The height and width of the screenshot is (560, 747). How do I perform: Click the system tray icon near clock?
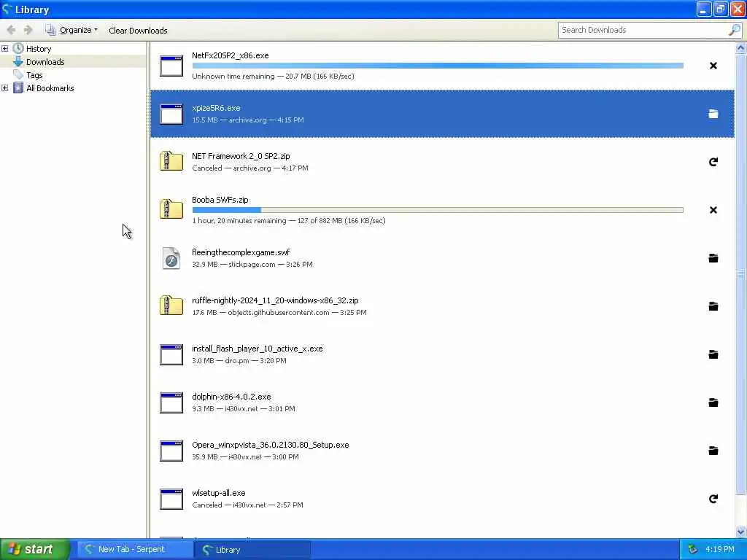pyautogui.click(x=693, y=549)
